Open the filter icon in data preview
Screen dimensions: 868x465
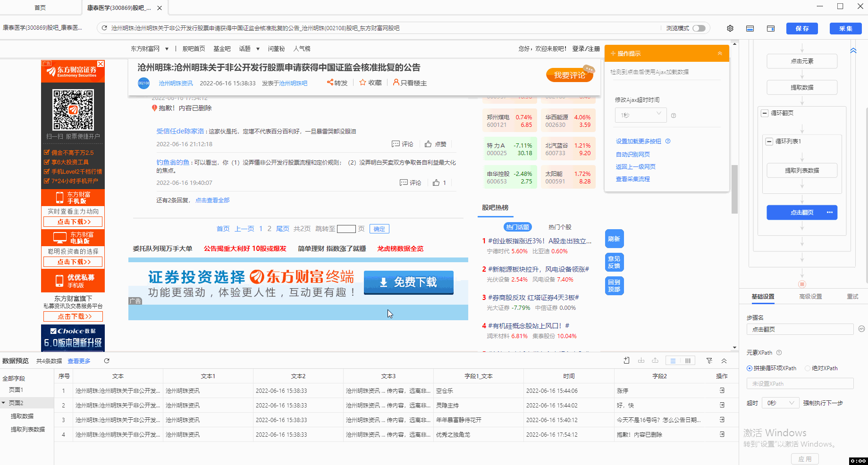coord(709,361)
